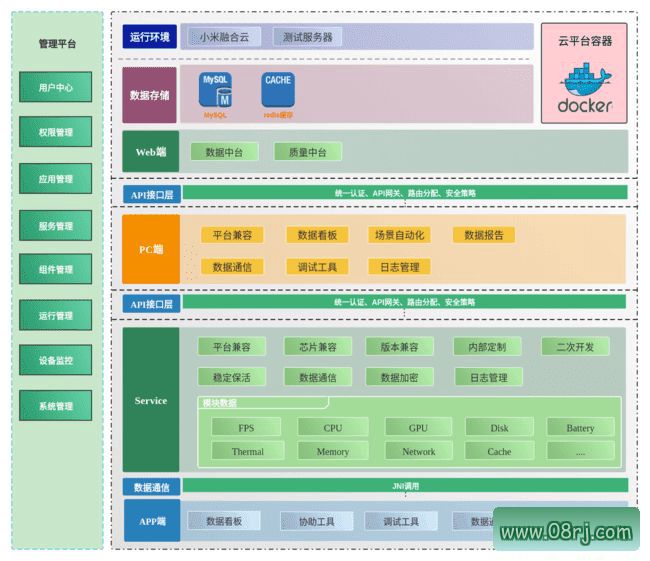
Task: Click the orange PC端 label block
Action: click(151, 249)
